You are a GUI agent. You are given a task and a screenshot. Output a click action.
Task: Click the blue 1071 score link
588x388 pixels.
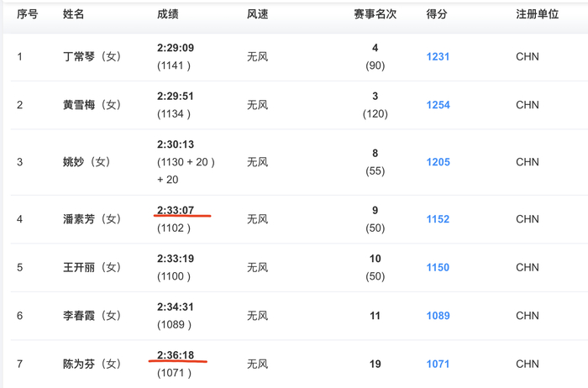point(438,364)
